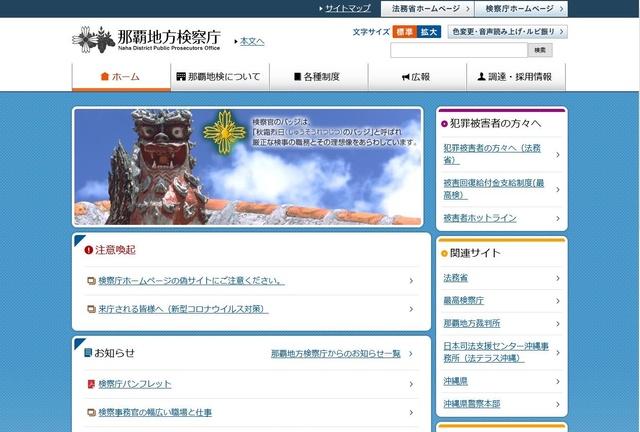This screenshot has width=640, height=432.
Task: Click chevron arrow on 検察庁パンフレット row
Action: click(411, 384)
